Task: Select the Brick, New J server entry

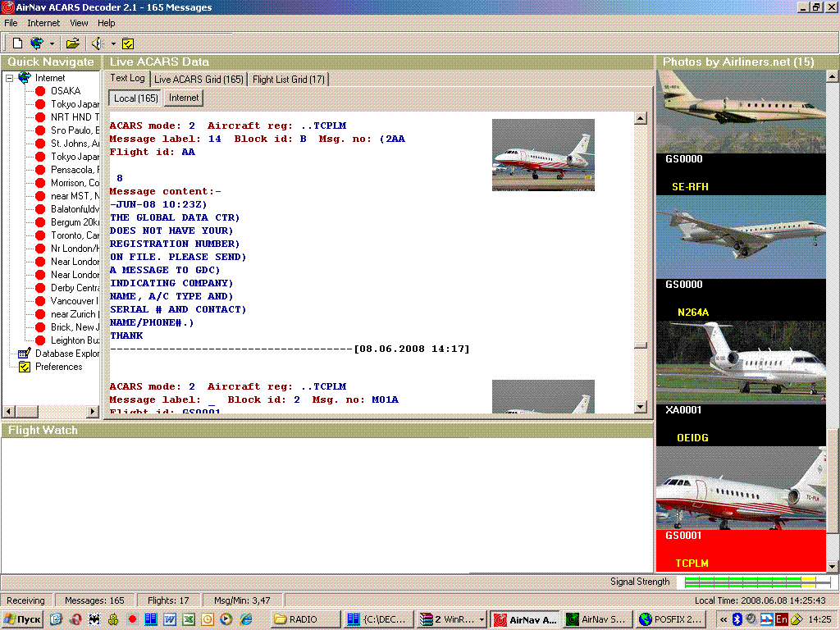Action: [x=75, y=327]
